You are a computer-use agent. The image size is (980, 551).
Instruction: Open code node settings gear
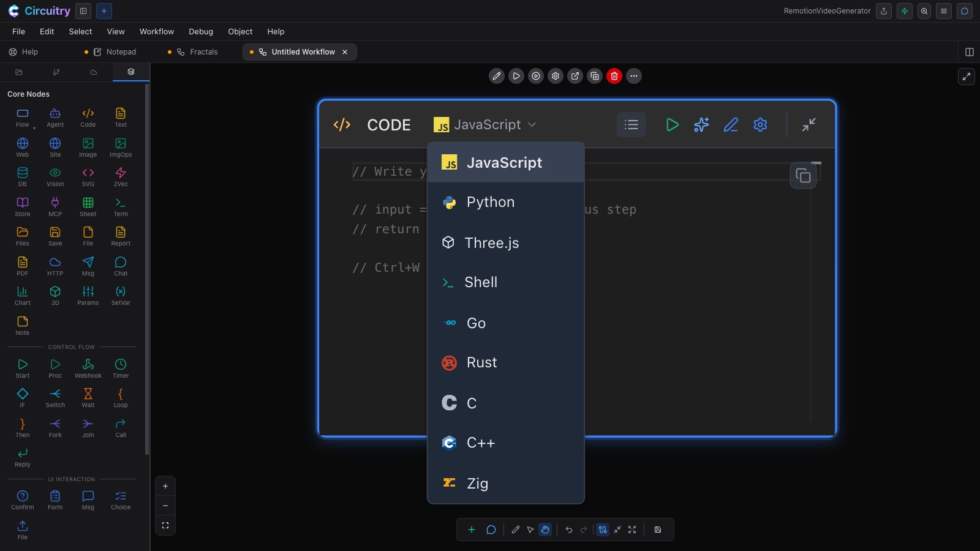[760, 125]
